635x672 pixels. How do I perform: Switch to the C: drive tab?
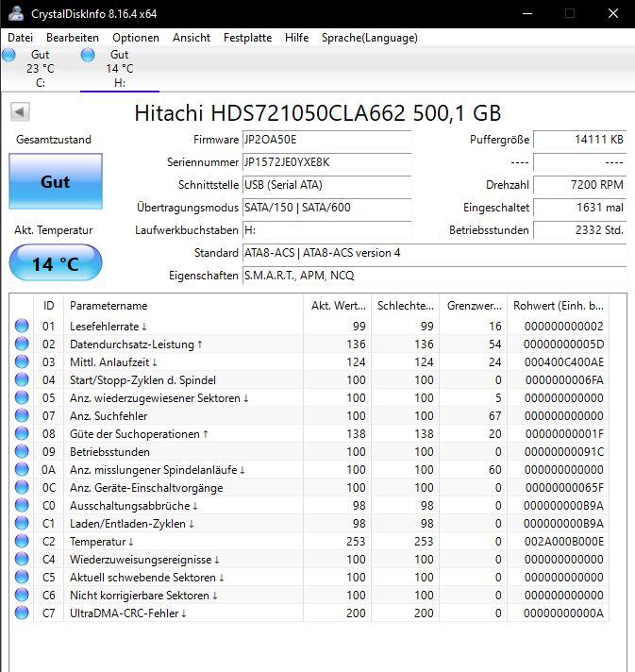pyautogui.click(x=41, y=69)
